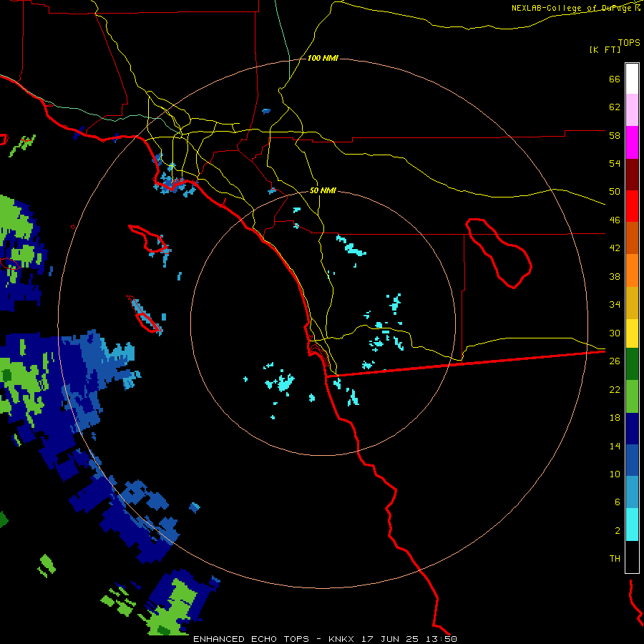Click the 2 legend value label
This screenshot has width=644, height=644.
point(618,530)
